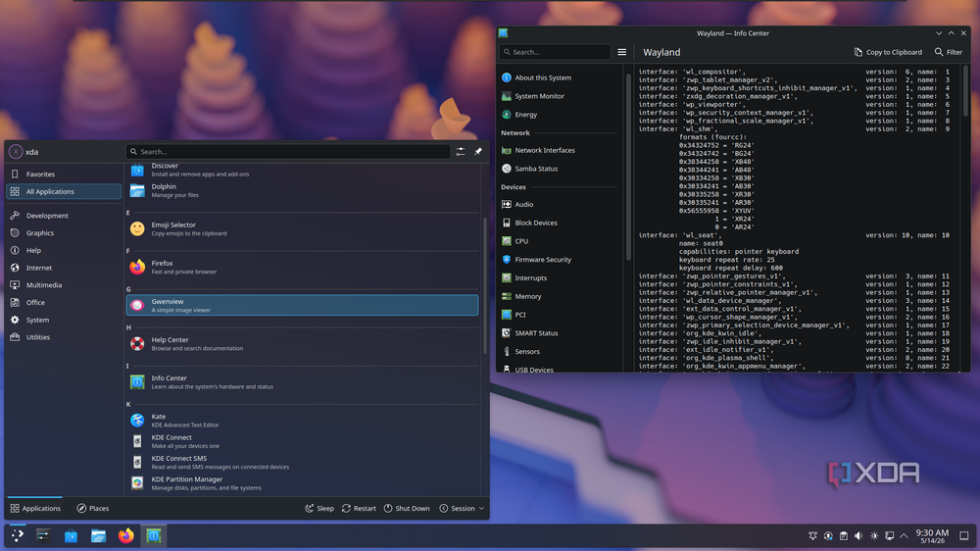The height and width of the screenshot is (551, 980).
Task: Open the KDE application launcher icon
Action: (x=18, y=535)
